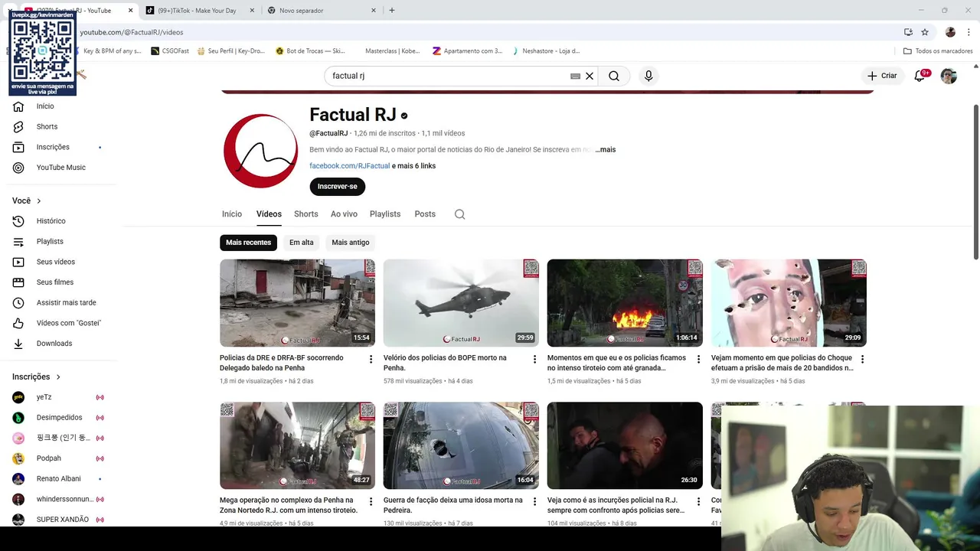Switch to the channel Posts tab
This screenshot has width=980, height=551.
[425, 214]
